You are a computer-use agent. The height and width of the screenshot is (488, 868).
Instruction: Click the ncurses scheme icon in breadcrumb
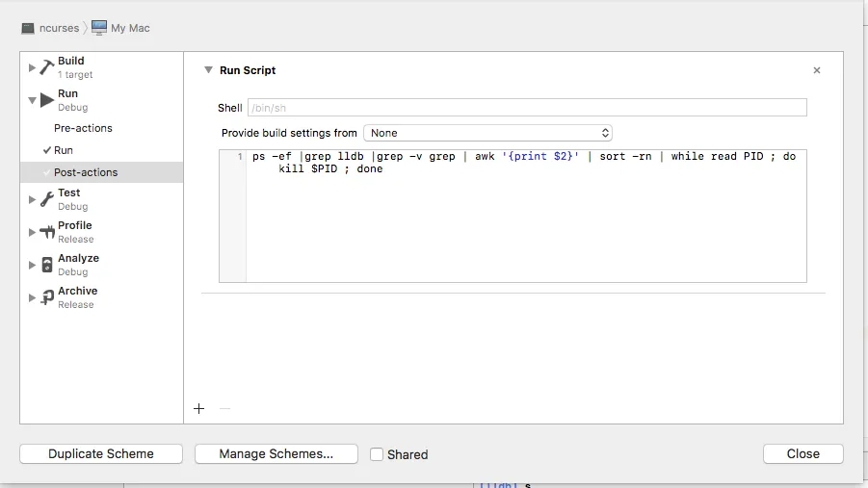tap(28, 29)
